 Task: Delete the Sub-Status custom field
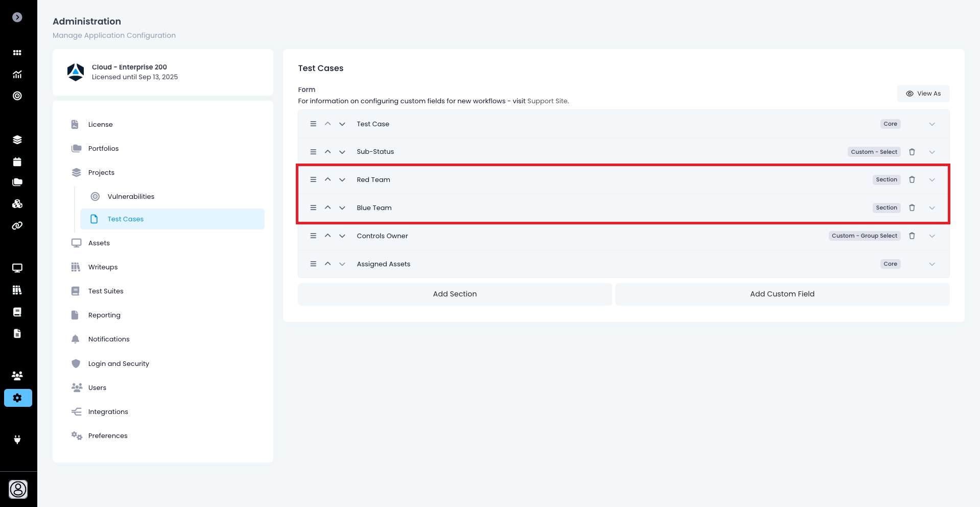coord(912,152)
